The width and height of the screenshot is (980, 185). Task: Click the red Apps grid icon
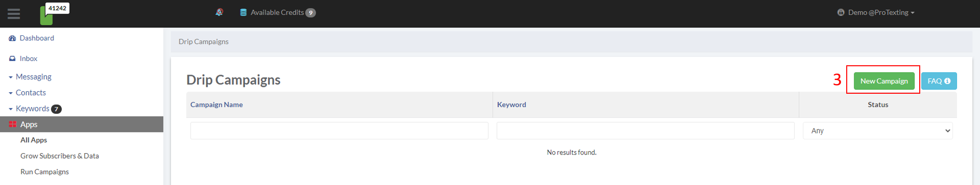13,124
